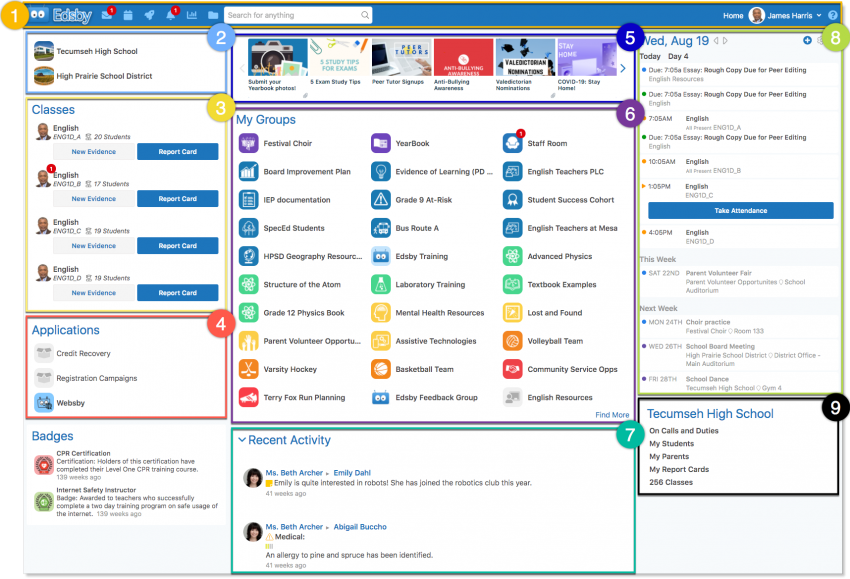Open messages via the envelope icon
The width and height of the screenshot is (850, 579).
[x=107, y=14]
